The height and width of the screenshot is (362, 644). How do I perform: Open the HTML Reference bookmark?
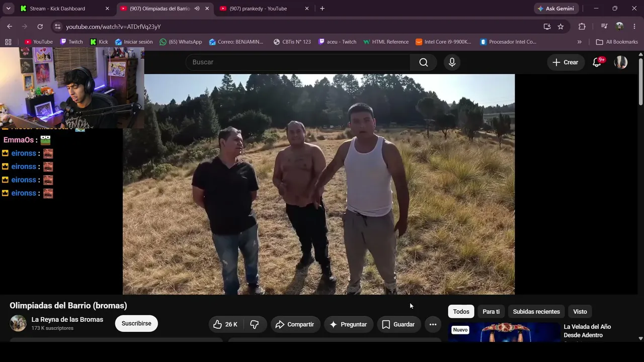(386, 42)
